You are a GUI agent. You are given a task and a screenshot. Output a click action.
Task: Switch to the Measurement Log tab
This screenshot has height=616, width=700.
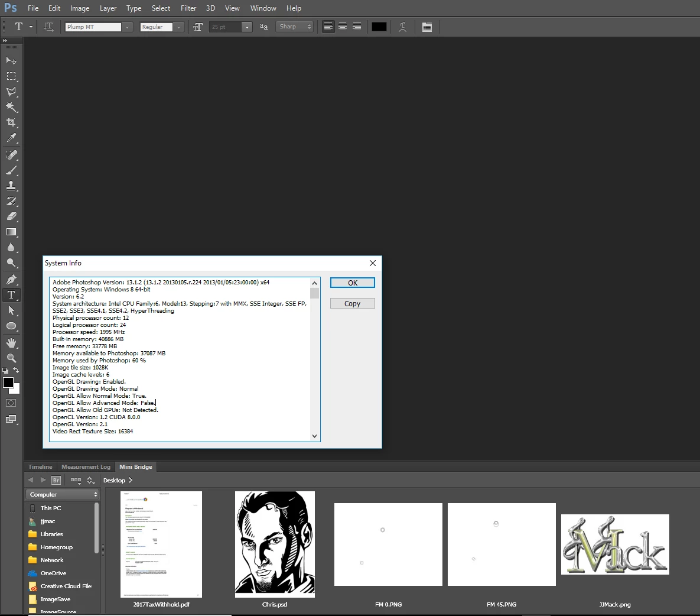86,467
